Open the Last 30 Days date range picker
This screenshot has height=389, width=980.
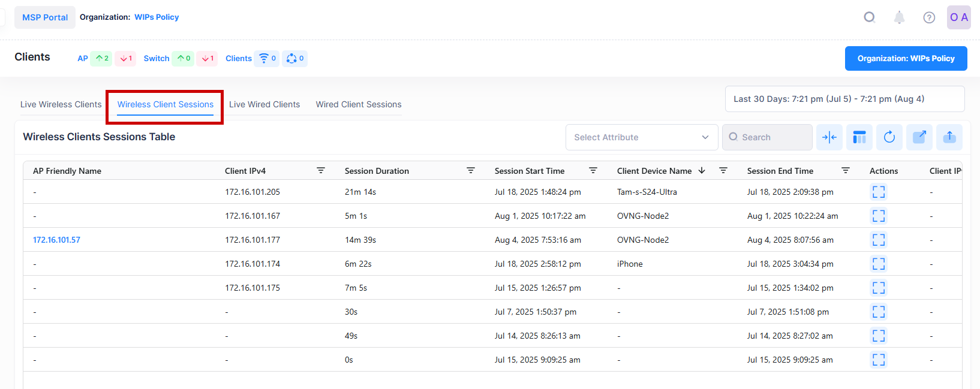[844, 99]
